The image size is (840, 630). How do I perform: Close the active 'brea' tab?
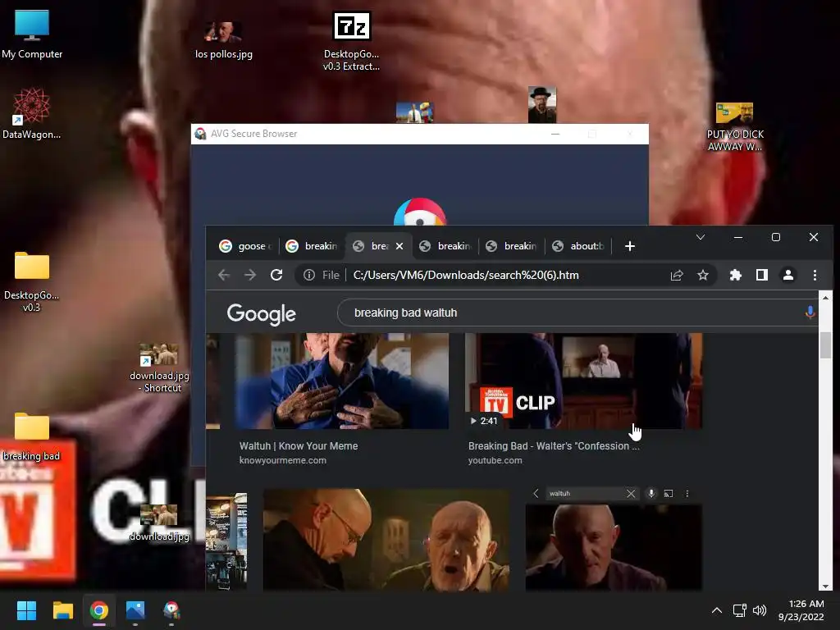coord(399,246)
